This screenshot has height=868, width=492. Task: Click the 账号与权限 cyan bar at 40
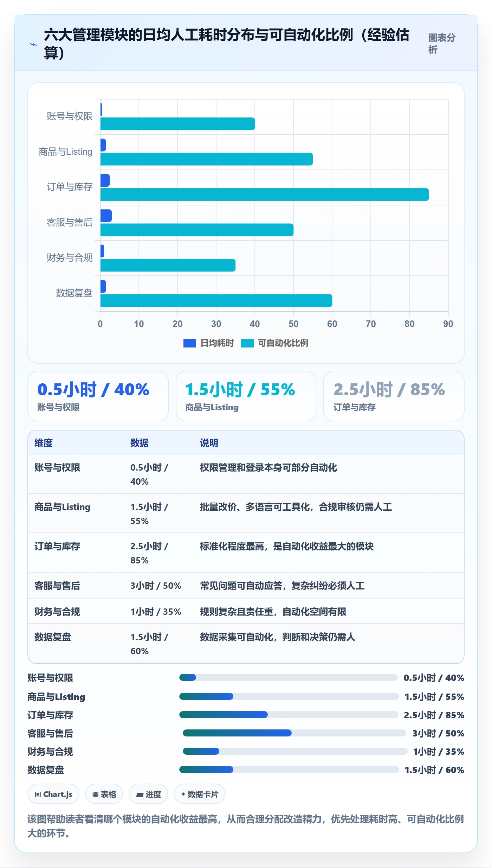click(x=177, y=124)
